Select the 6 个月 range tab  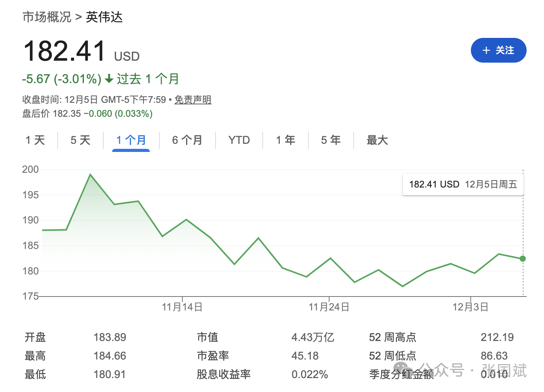pyautogui.click(x=187, y=140)
